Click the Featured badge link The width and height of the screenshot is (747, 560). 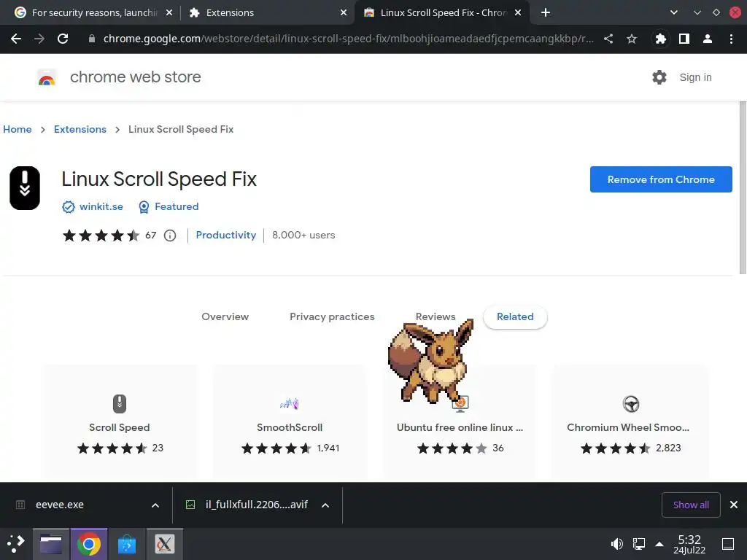point(177,206)
